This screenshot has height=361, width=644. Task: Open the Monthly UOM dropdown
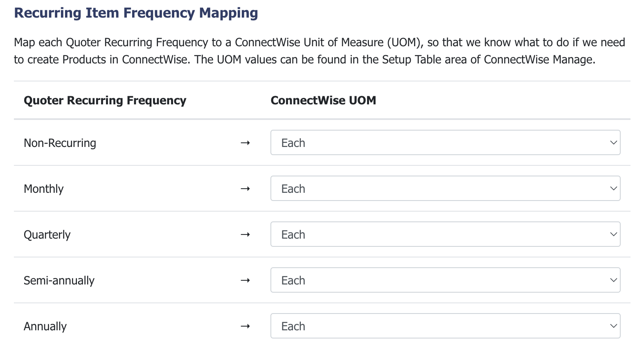[x=445, y=188]
